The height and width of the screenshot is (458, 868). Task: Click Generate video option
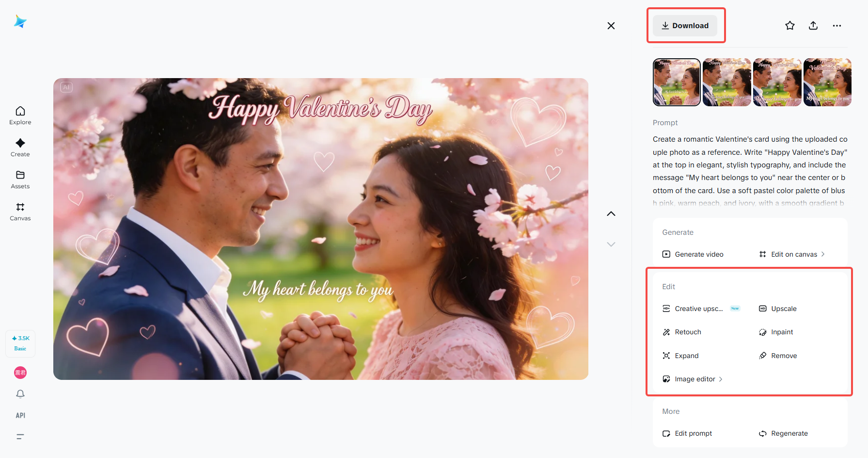pyautogui.click(x=693, y=254)
